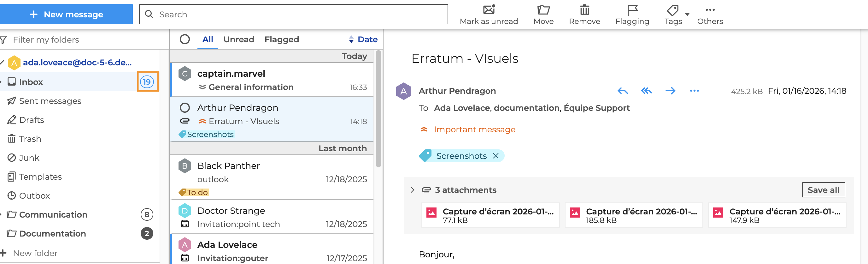Viewport: 868px width, 264px height.
Task: Click the message list vertical scrollbar
Action: coord(378,108)
